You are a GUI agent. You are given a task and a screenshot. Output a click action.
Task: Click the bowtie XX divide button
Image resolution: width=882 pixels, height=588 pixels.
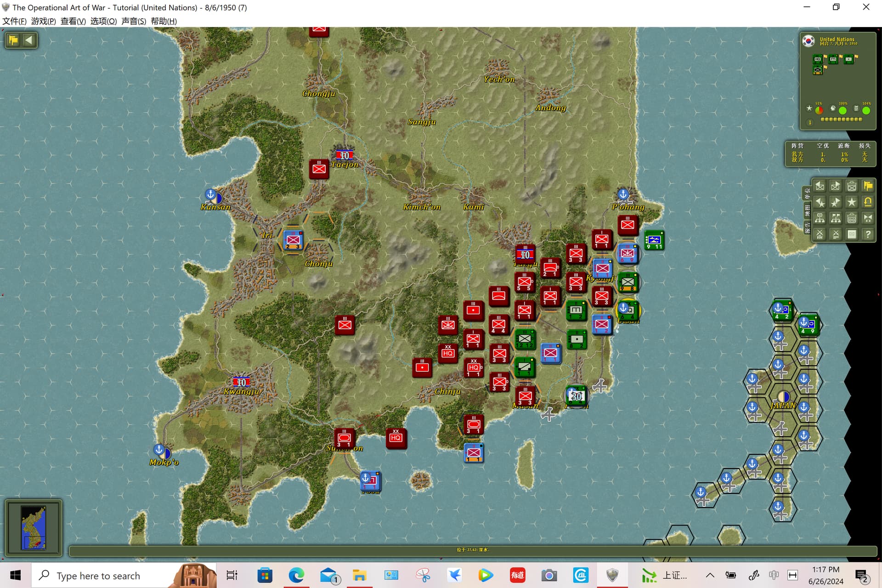click(x=868, y=218)
